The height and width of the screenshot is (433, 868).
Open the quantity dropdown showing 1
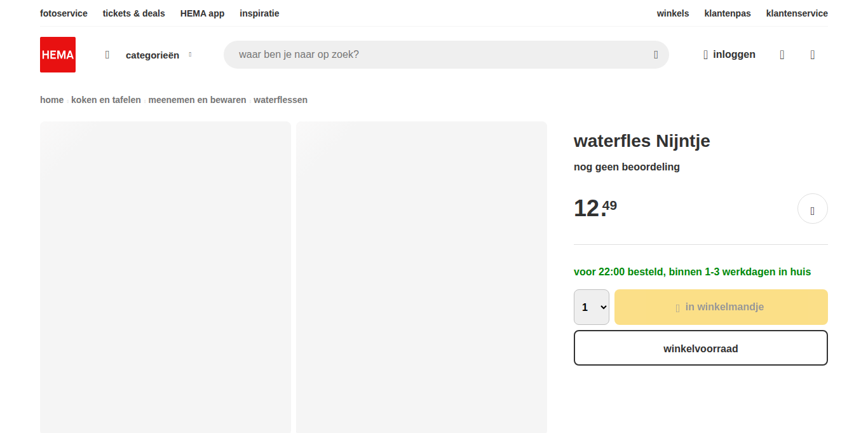(x=591, y=307)
